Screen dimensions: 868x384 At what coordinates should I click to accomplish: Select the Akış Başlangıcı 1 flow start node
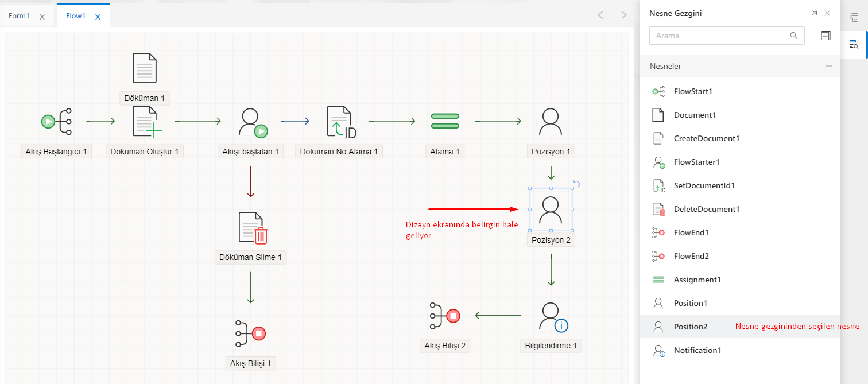[x=56, y=121]
